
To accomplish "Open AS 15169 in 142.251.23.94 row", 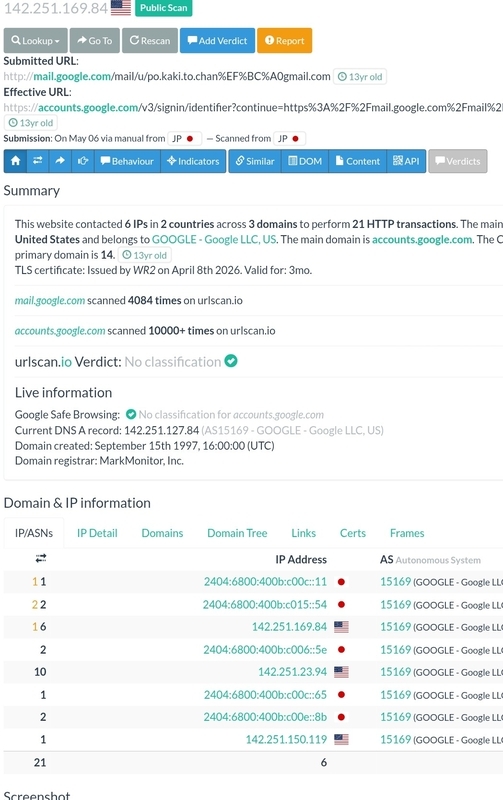I will coord(395,672).
